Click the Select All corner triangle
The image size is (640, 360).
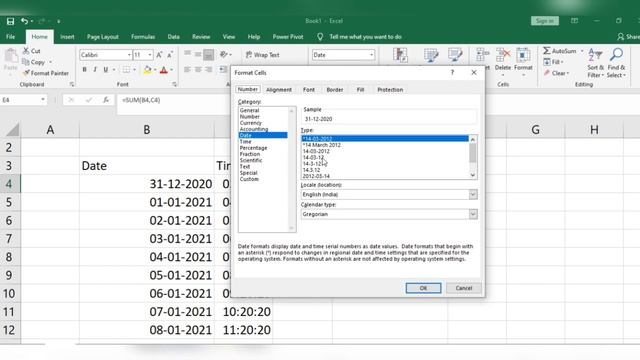(x=12, y=130)
